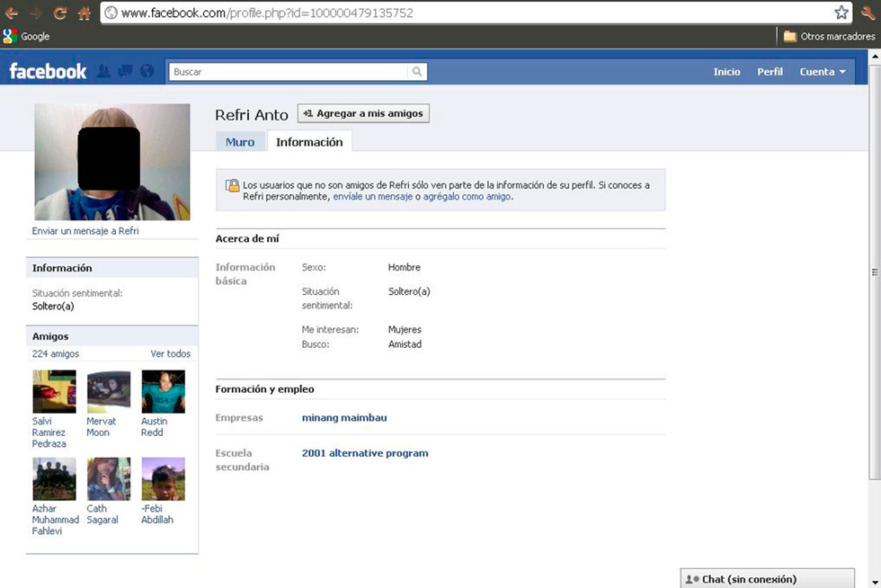Click the search magnifier button
The height and width of the screenshot is (588, 881).
click(417, 72)
